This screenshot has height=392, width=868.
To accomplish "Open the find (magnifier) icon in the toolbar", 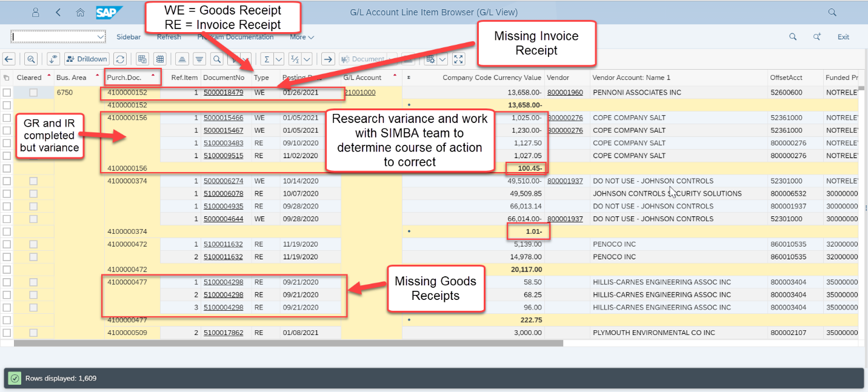I will (216, 59).
